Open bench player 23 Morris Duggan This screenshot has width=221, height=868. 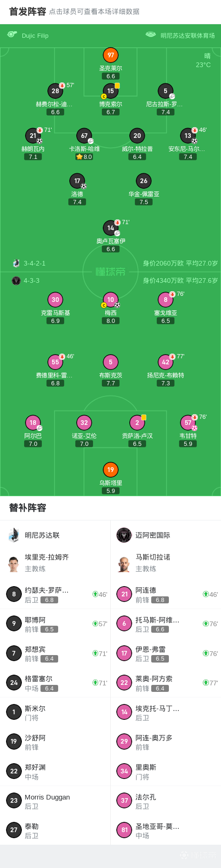click(55, 801)
